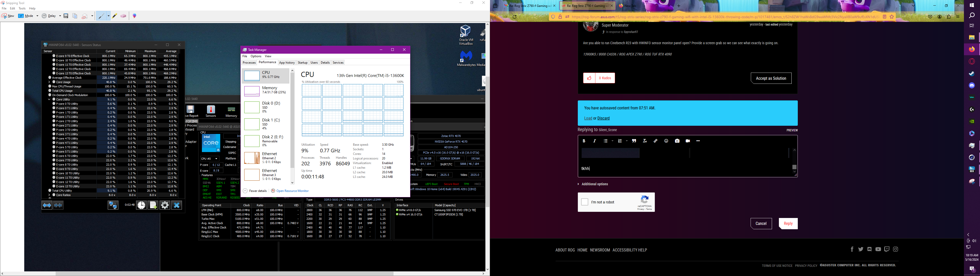This screenshot has width=980, height=276.
Task: Open Snipping Tool Edit menu
Action: 13,8
